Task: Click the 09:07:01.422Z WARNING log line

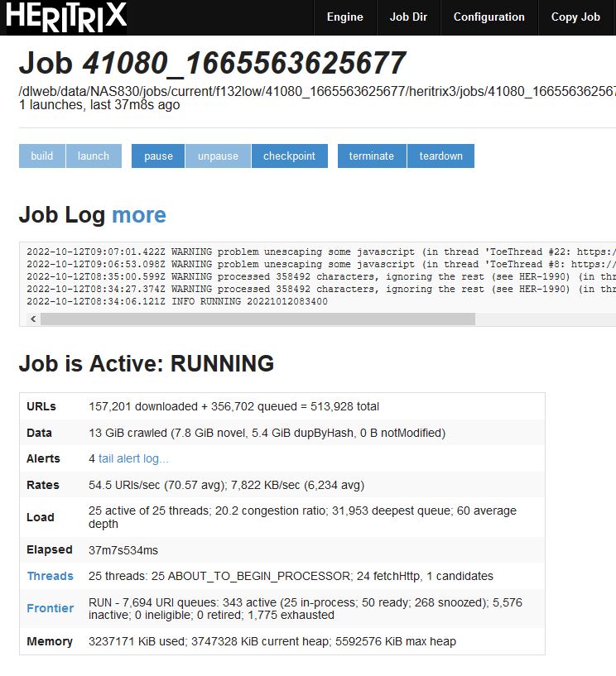Action: tap(321, 252)
